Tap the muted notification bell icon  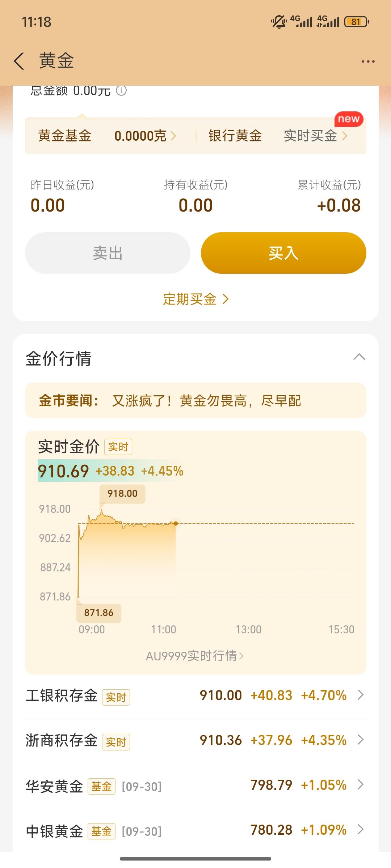point(279,22)
